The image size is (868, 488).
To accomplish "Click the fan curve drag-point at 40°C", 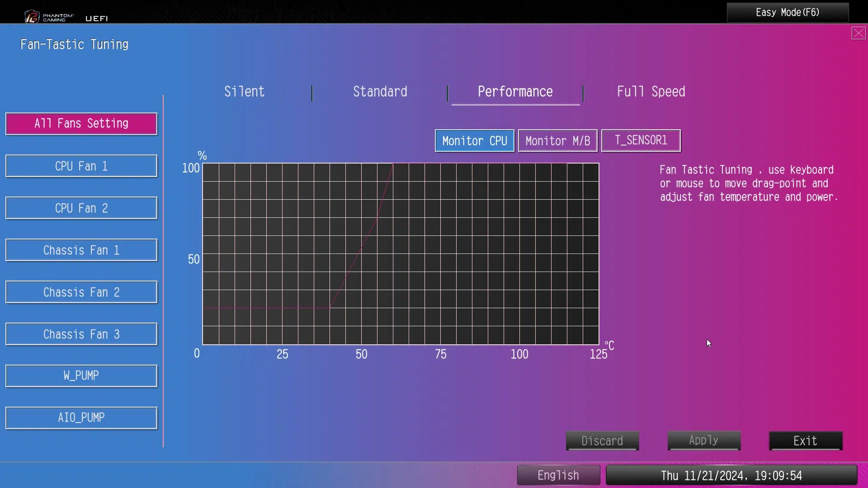I will (x=330, y=308).
